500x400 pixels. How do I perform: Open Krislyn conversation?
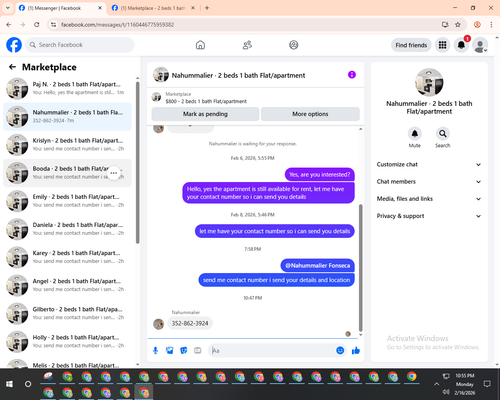tap(67, 145)
